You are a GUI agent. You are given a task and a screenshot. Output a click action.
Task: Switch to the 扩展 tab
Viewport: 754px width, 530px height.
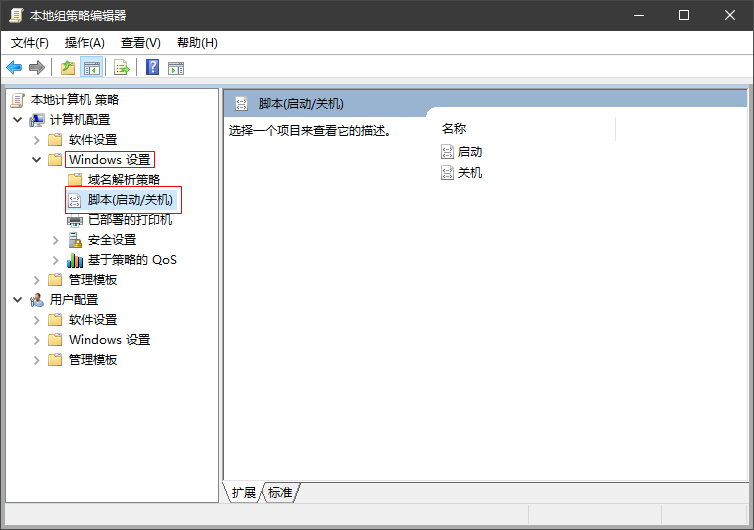(x=243, y=492)
